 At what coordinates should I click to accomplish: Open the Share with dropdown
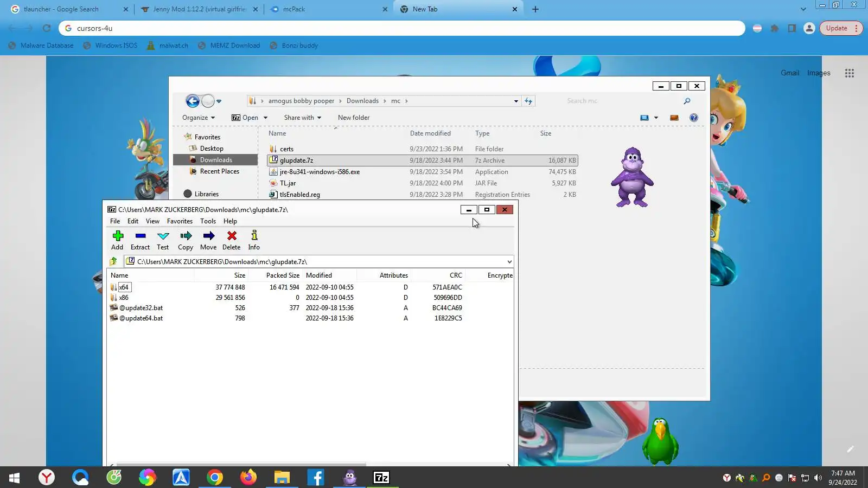tap(303, 118)
